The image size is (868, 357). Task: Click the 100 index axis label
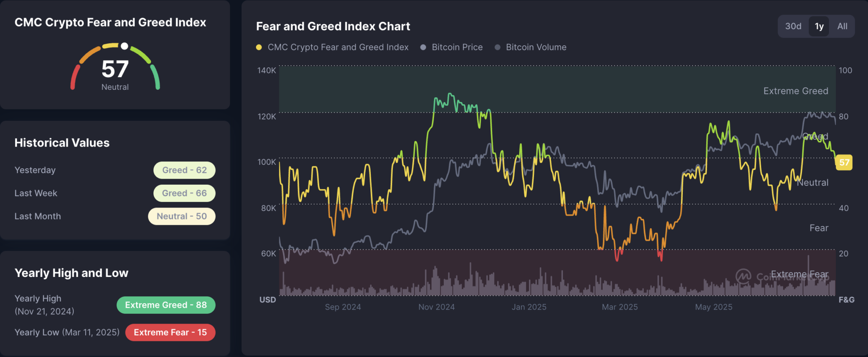845,70
